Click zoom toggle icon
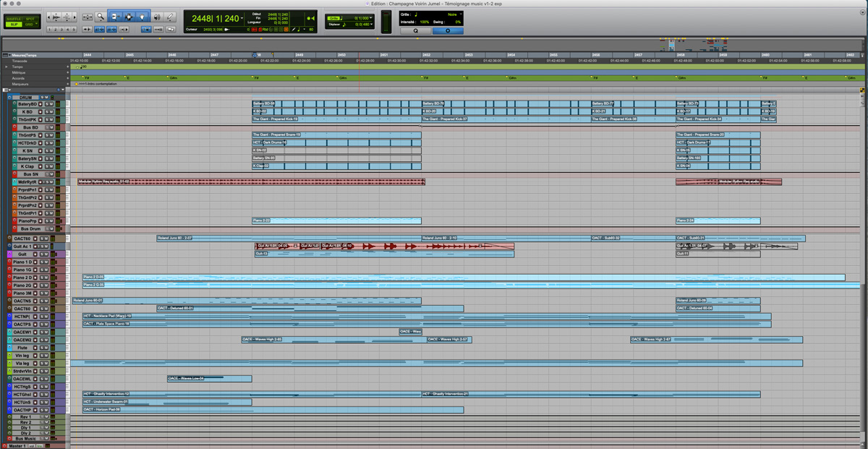868x449 pixels. [x=88, y=17]
